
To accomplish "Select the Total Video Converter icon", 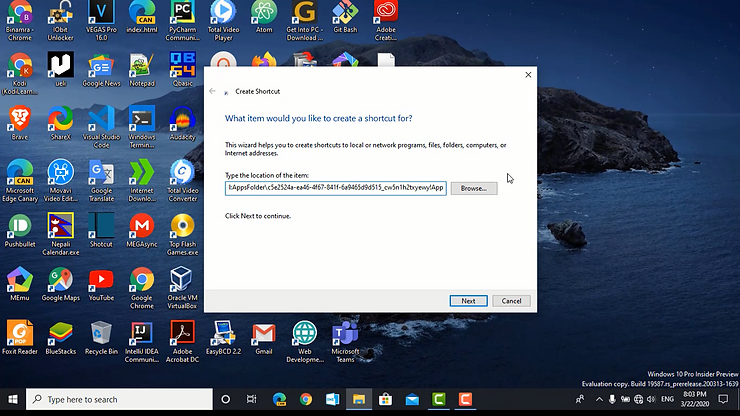I will (183, 180).
